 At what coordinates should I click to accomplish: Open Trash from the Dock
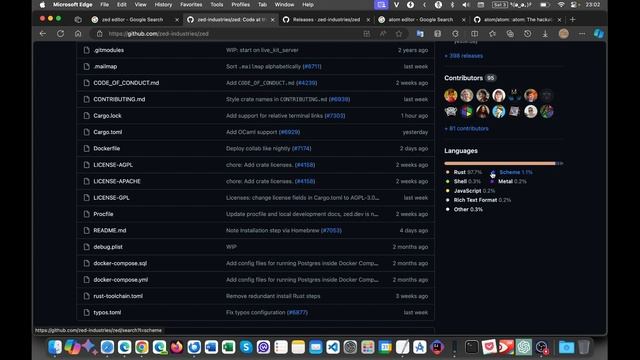coord(584,347)
